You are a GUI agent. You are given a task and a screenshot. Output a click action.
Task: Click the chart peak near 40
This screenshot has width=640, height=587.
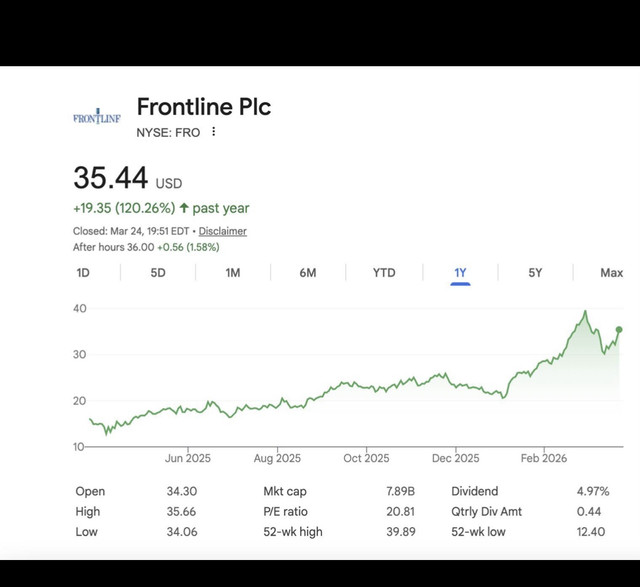(586, 312)
